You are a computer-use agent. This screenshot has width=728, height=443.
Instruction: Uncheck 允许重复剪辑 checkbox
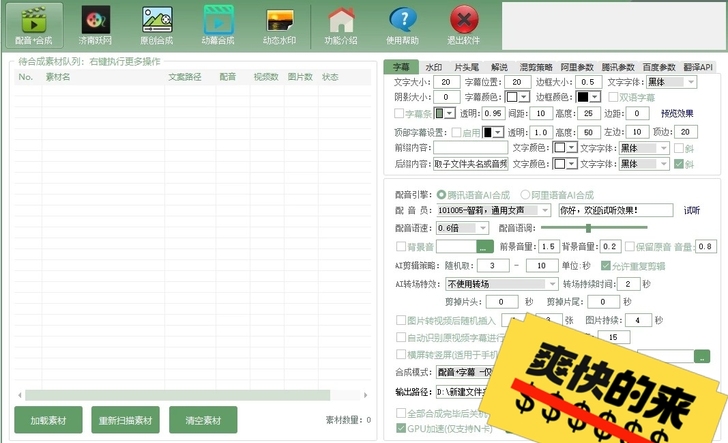click(605, 266)
